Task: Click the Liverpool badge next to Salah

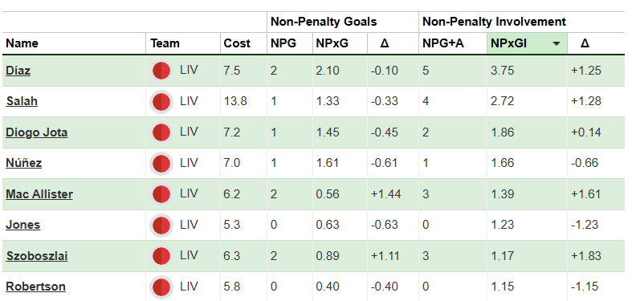Action: pyautogui.click(x=161, y=101)
